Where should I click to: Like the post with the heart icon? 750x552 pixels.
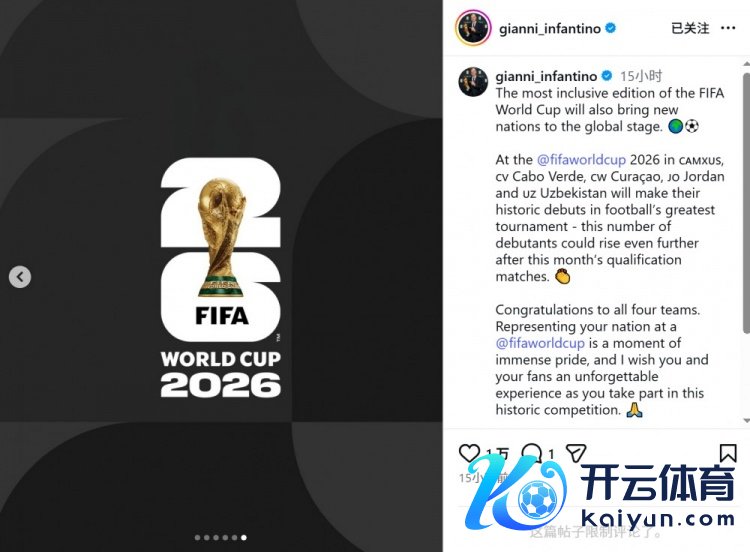click(469, 453)
